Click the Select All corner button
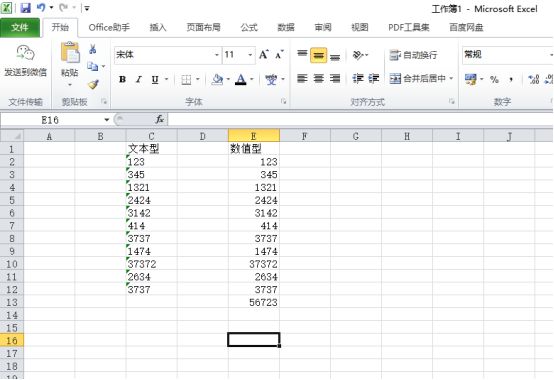 (12, 136)
